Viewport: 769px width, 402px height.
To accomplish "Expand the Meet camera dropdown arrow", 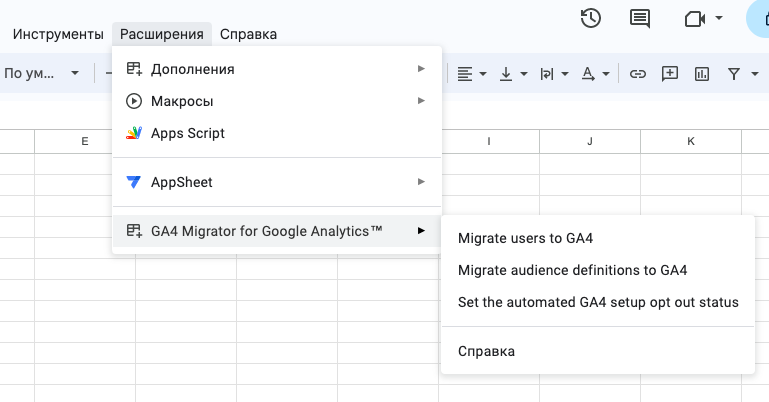I will (719, 18).
